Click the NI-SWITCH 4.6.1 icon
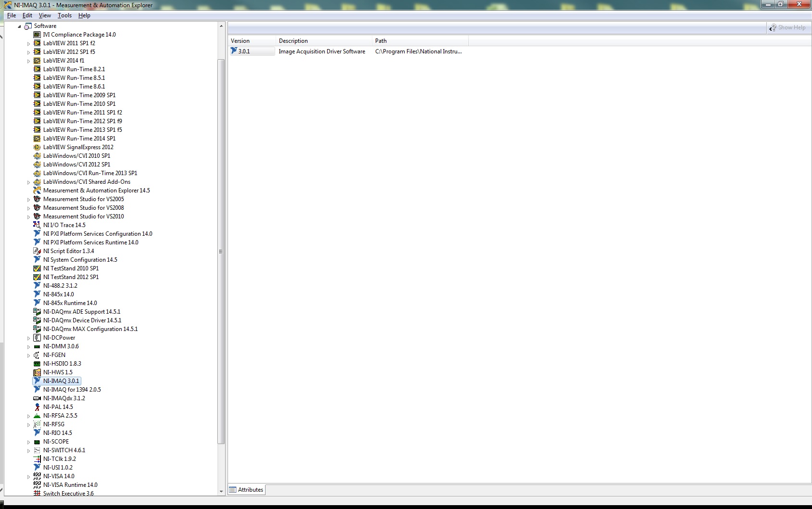The width and height of the screenshot is (812, 509). pos(37,450)
